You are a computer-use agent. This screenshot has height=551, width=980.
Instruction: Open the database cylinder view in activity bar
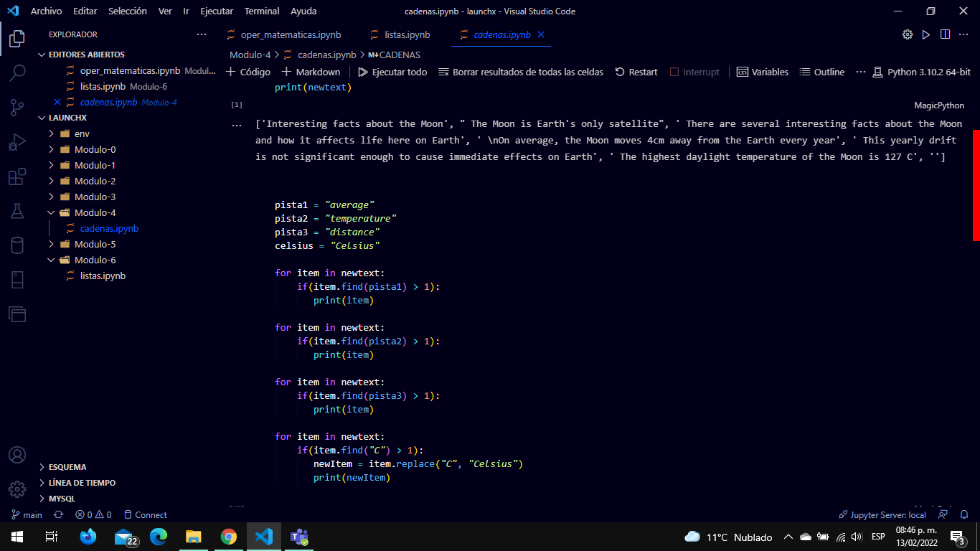coord(17,245)
